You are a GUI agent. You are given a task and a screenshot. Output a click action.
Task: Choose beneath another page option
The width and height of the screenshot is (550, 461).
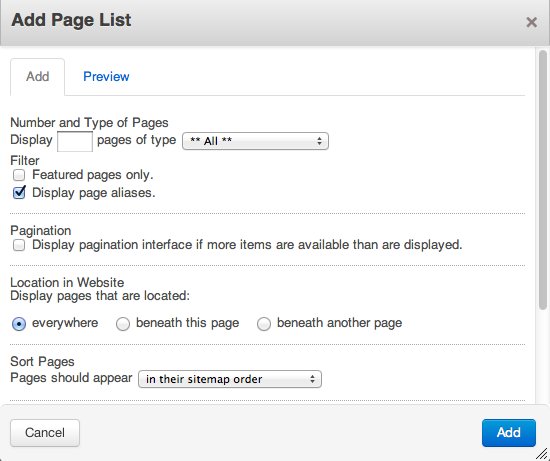[264, 323]
